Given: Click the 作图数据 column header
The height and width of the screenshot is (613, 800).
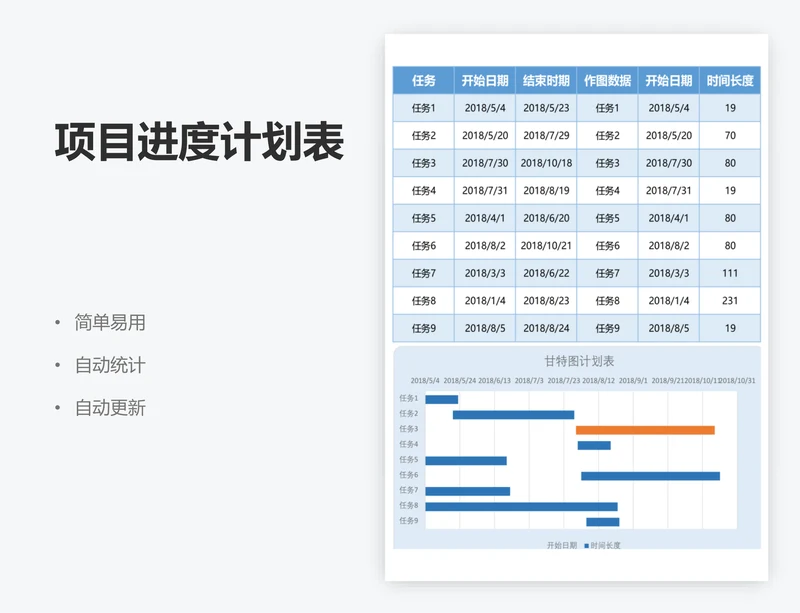Looking at the screenshot, I should pos(607,81).
